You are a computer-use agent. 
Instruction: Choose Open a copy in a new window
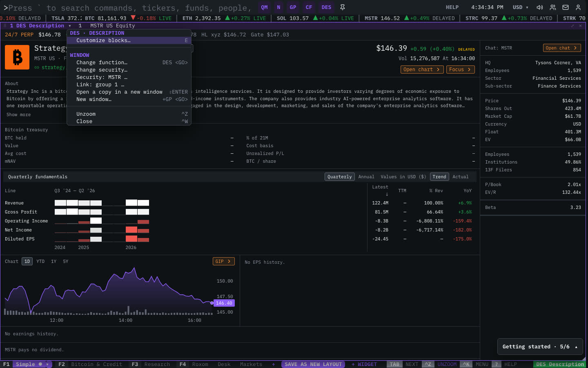[x=129, y=92]
